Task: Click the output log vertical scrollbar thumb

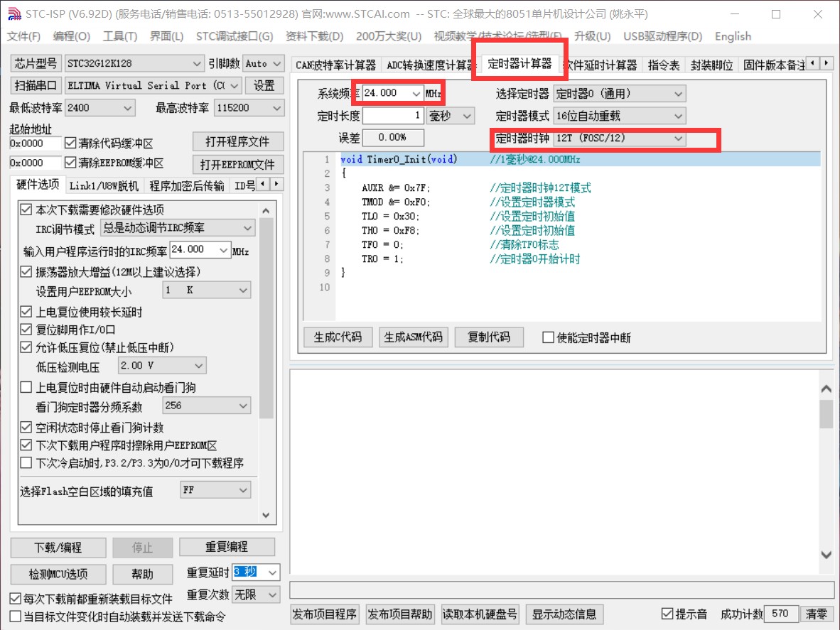Action: click(x=826, y=414)
